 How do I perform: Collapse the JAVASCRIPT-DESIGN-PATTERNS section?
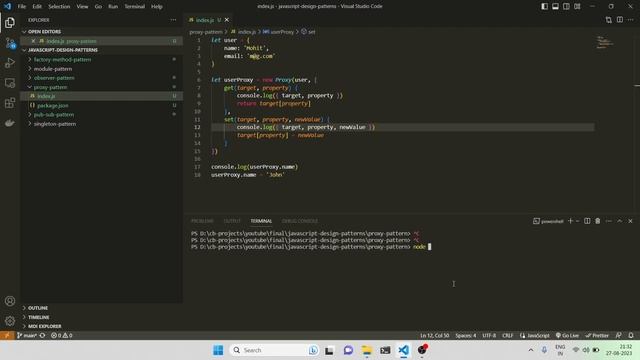pos(101,50)
